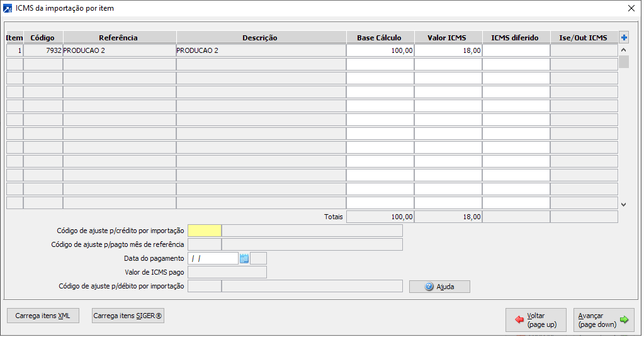Click Carrega itens SIGER button
This screenshot has height=337, width=644.
[128, 316]
